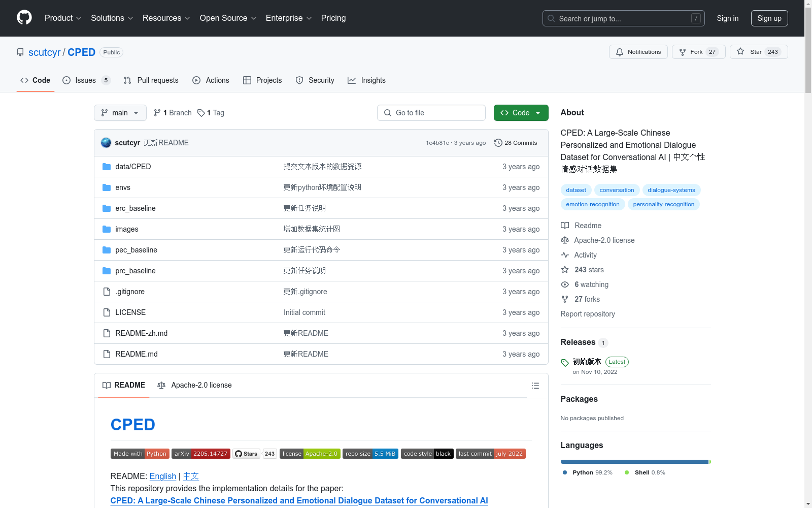Open README-zh.md file
This screenshot has height=508, width=812.
[141, 333]
